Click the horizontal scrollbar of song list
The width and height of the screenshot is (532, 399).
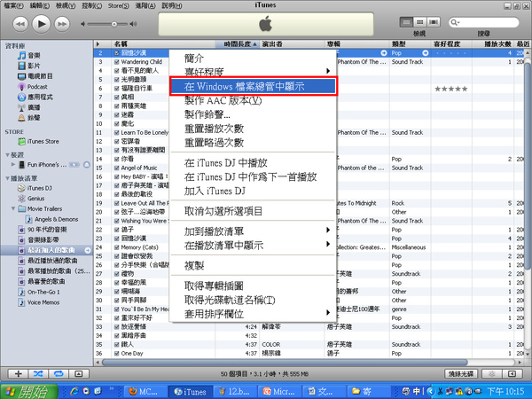(x=285, y=363)
